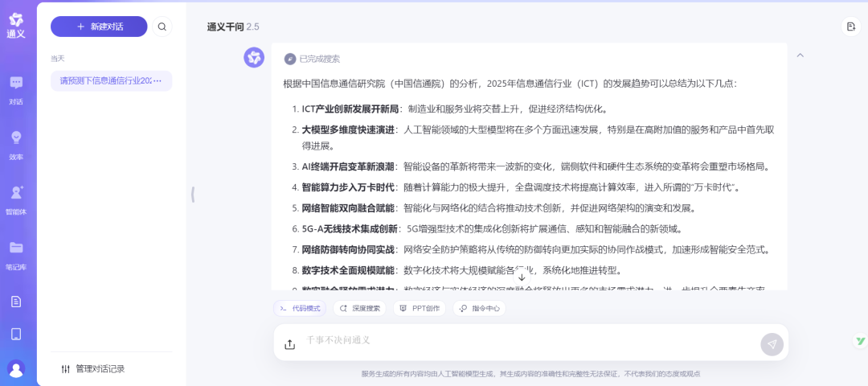Click the green browser extension icon at right edge
Image resolution: width=868 pixels, height=386 pixels.
click(x=860, y=341)
